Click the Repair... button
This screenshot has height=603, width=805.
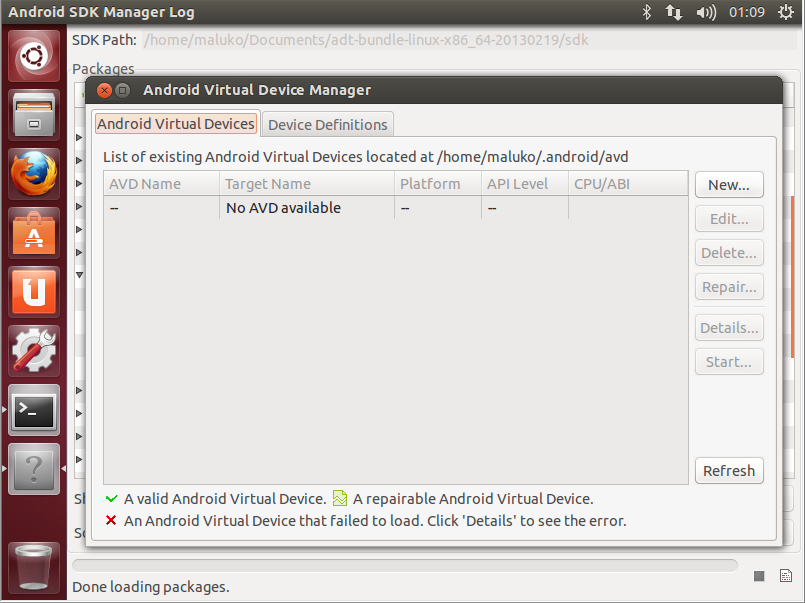(729, 286)
